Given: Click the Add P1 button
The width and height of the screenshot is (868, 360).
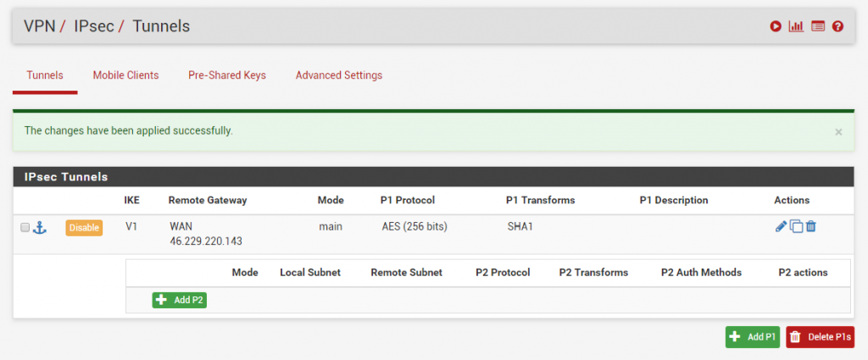Looking at the screenshot, I should (x=753, y=337).
